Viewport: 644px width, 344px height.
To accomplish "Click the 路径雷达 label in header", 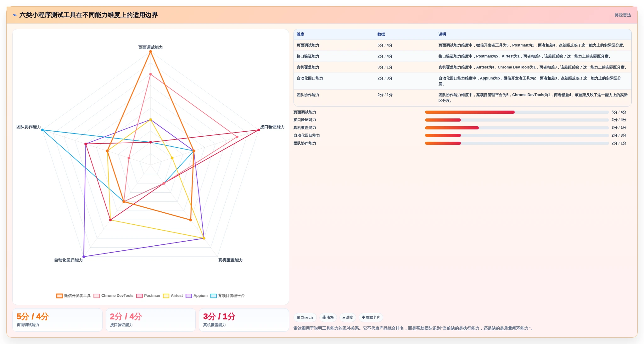I will [623, 15].
